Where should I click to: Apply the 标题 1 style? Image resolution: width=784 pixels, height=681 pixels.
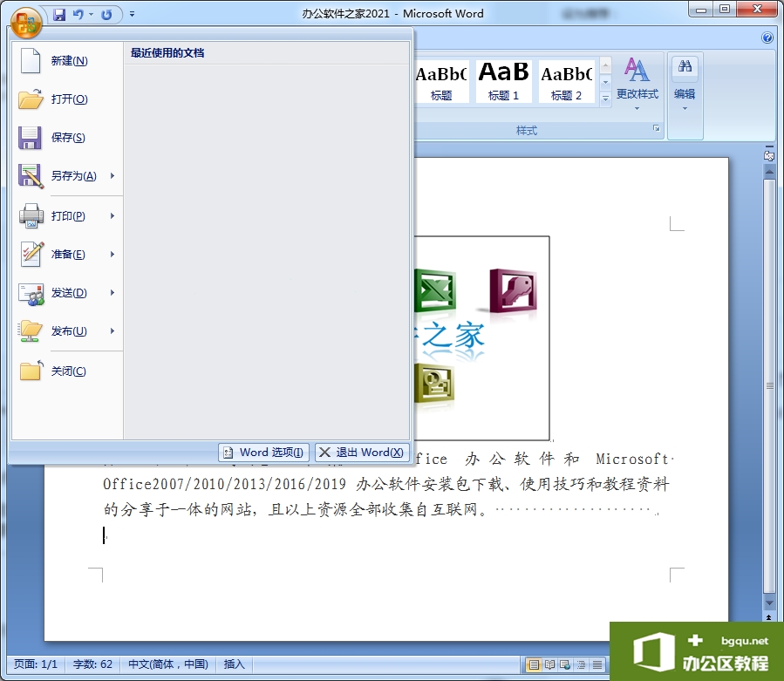[x=503, y=82]
